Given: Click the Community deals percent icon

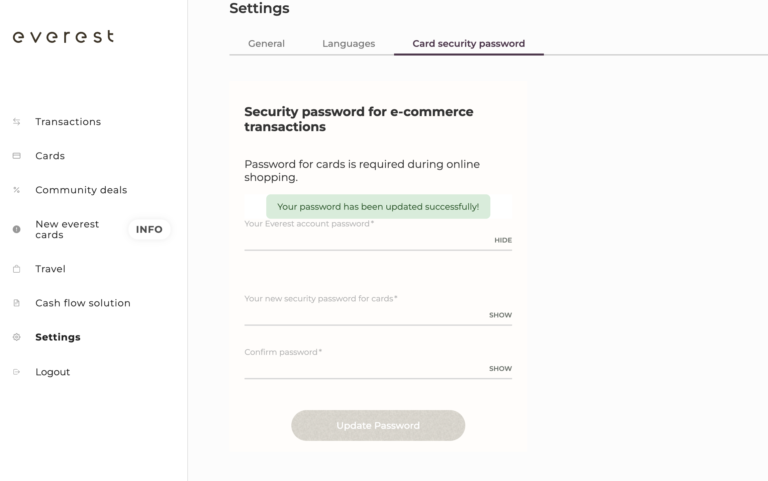Looking at the screenshot, I should 16,190.
